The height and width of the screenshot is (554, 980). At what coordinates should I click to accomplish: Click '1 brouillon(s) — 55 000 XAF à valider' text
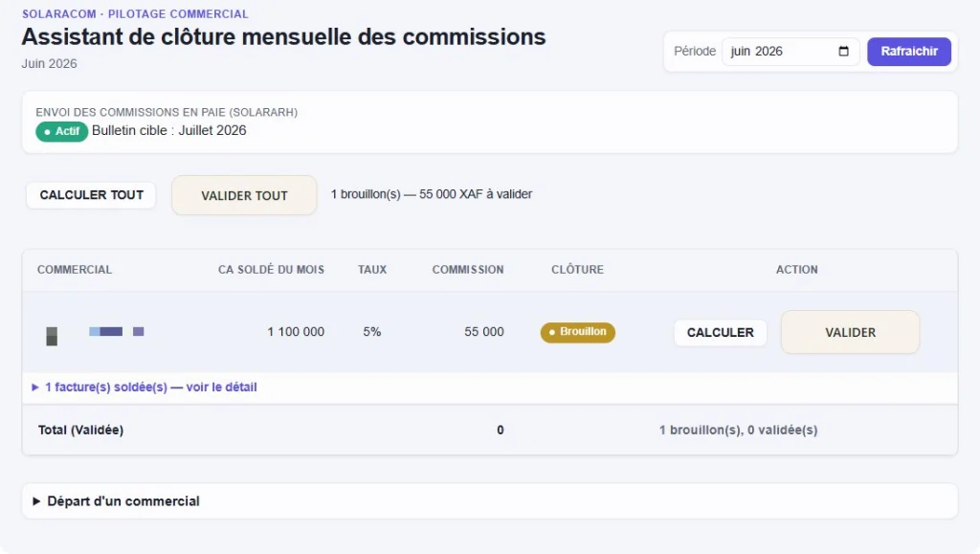click(x=432, y=194)
